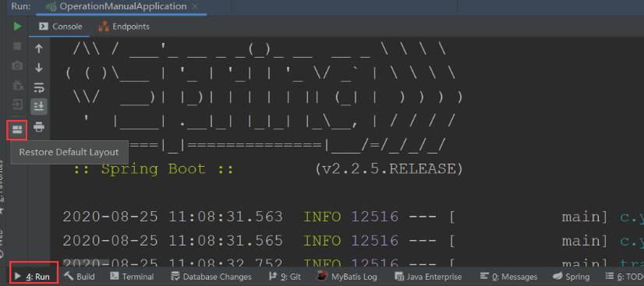Viewport: 644px width, 286px height.
Task: Switch to Console tab
Action: click(x=60, y=26)
